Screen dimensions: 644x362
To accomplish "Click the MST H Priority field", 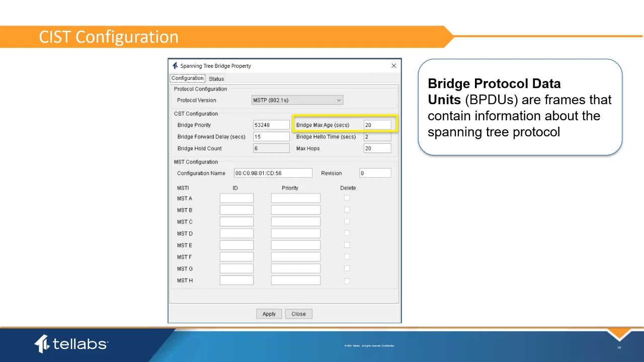I will click(296, 280).
